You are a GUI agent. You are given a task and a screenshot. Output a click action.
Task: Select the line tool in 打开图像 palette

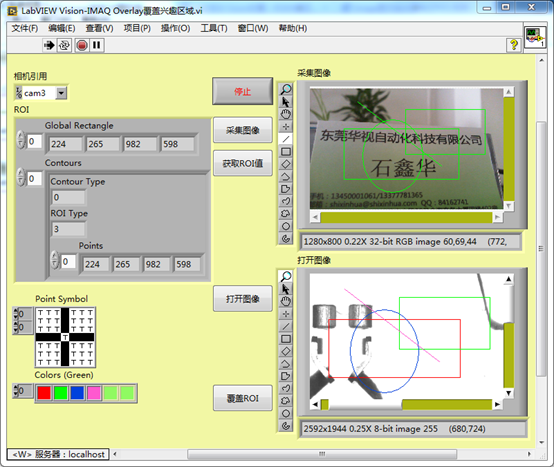(x=286, y=326)
